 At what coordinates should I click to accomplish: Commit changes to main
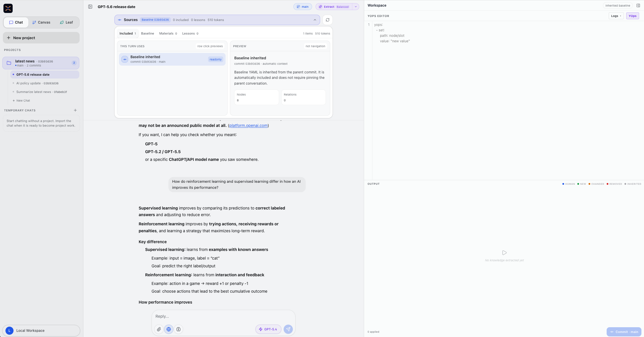pos(624,332)
